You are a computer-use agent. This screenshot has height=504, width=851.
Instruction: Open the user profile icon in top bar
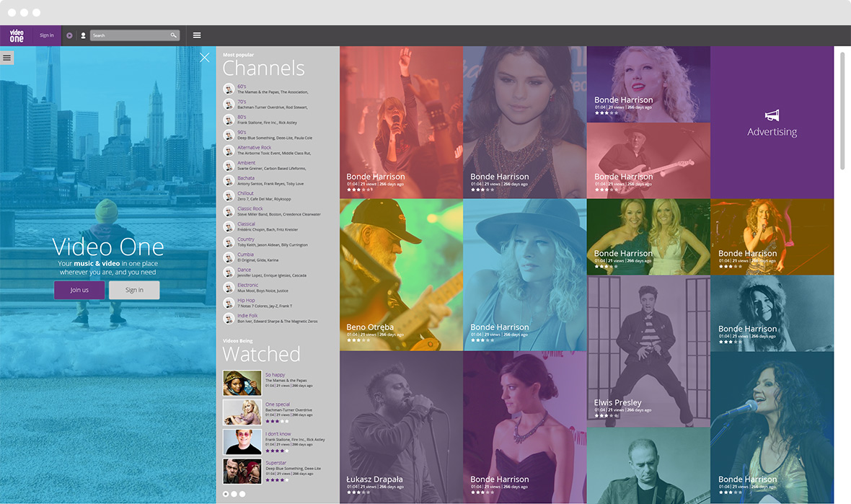click(83, 35)
